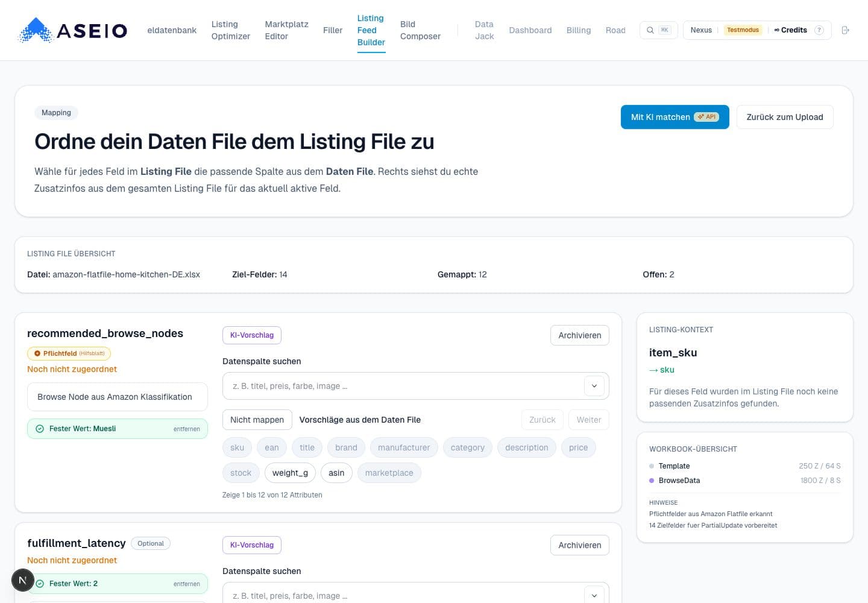Click the Pflichtfeld badge icon
Viewport: 868px width, 603px height.
pos(37,353)
